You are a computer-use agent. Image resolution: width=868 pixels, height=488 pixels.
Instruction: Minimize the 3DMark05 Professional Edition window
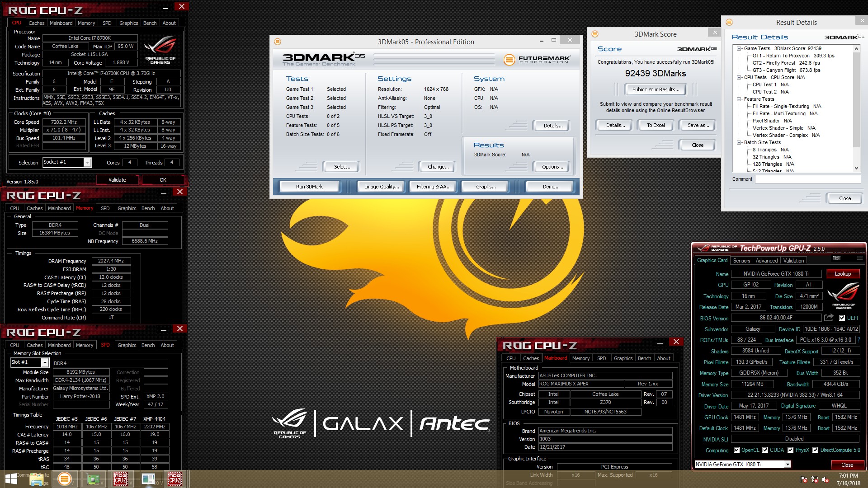(x=541, y=41)
